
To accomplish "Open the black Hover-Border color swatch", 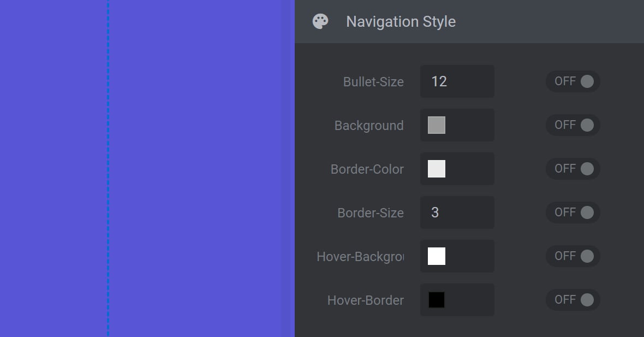I will coord(437,300).
